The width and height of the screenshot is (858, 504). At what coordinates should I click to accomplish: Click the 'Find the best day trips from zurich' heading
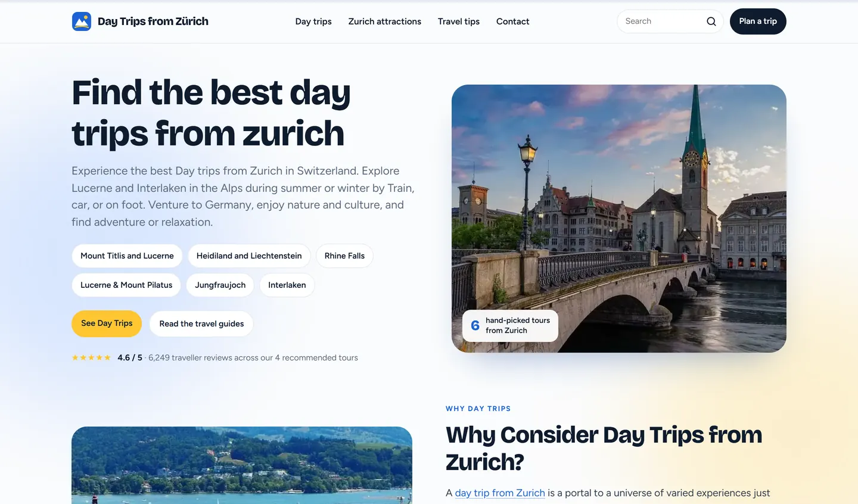[x=211, y=113]
